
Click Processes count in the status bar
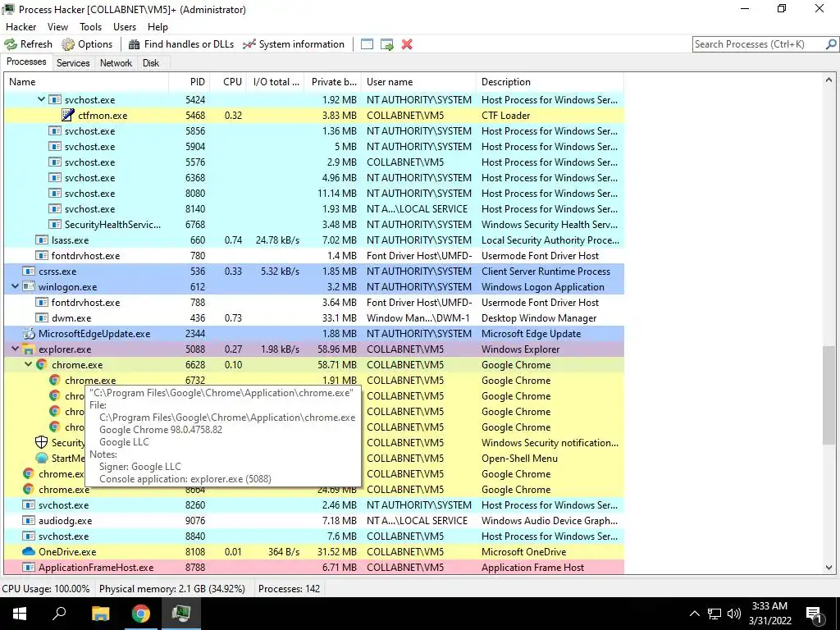click(x=289, y=588)
